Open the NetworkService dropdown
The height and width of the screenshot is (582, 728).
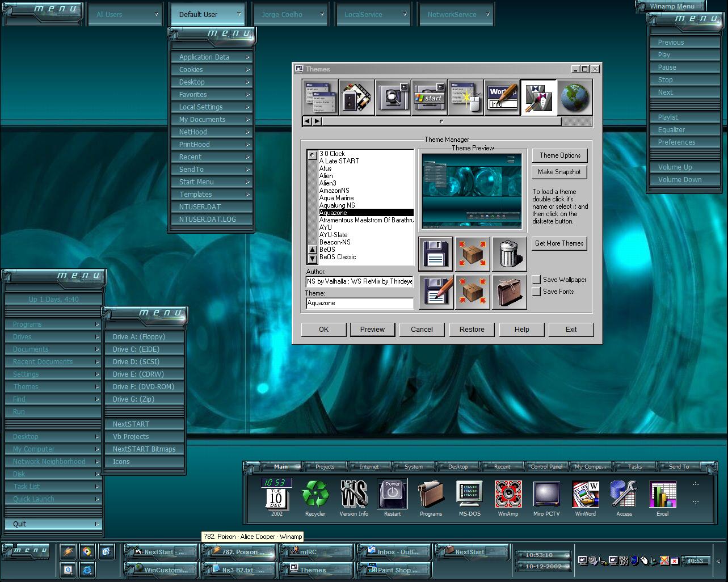[x=456, y=14]
